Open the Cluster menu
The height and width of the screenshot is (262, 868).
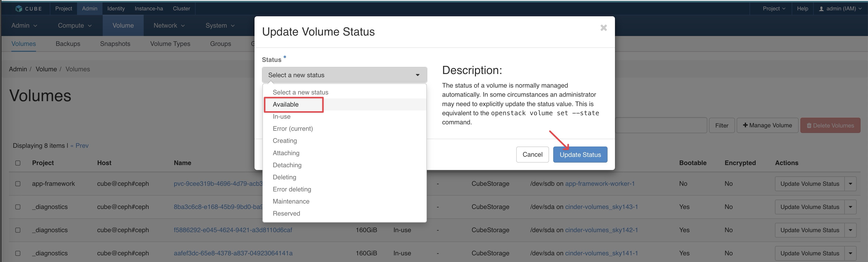181,8
